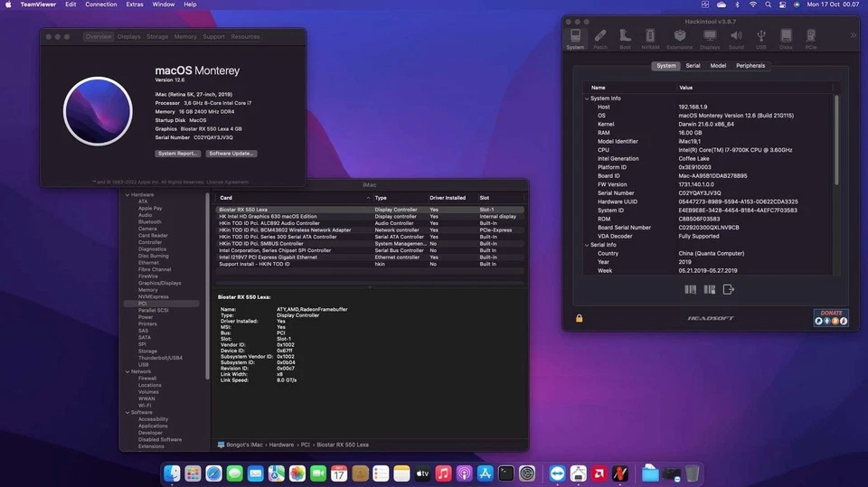Click the System Report button
This screenshot has height=487, width=868.
coord(178,154)
